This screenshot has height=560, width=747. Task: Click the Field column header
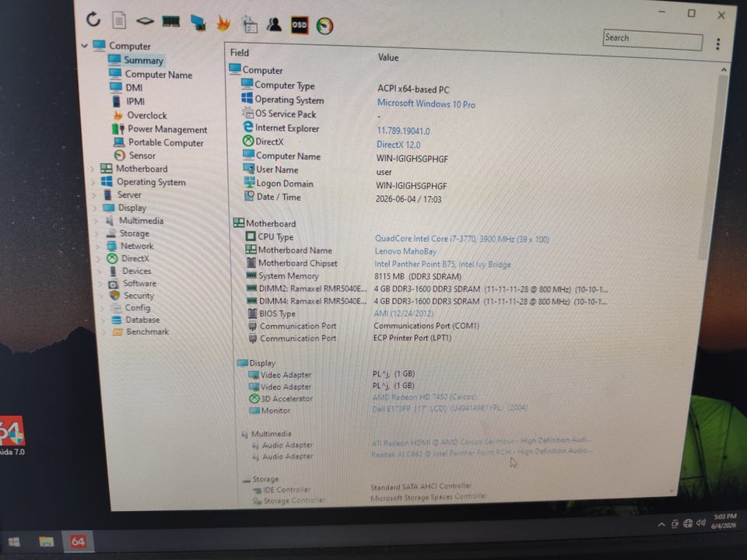(240, 52)
